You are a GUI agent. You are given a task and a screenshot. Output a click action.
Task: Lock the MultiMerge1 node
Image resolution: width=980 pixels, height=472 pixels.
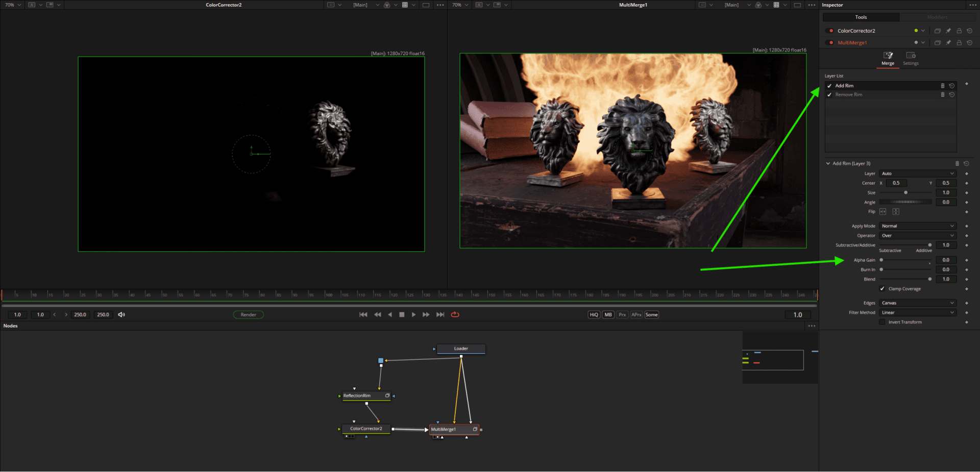pos(959,43)
